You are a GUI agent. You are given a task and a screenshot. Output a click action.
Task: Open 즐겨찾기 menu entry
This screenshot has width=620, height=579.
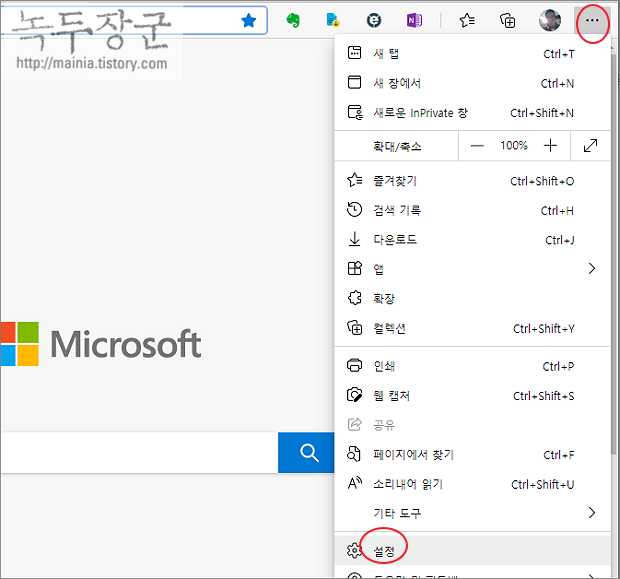(x=473, y=181)
